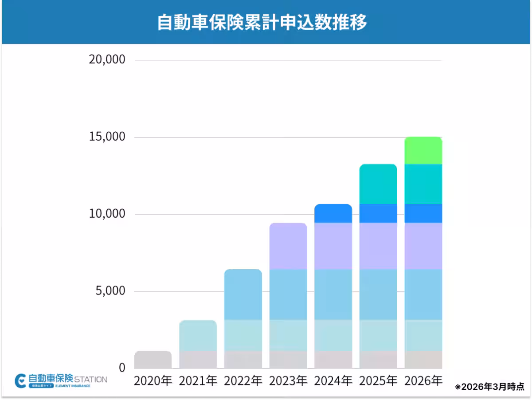Select the 2023年 x-axis label
Image resolution: width=532 pixels, height=400 pixels.
click(x=288, y=380)
